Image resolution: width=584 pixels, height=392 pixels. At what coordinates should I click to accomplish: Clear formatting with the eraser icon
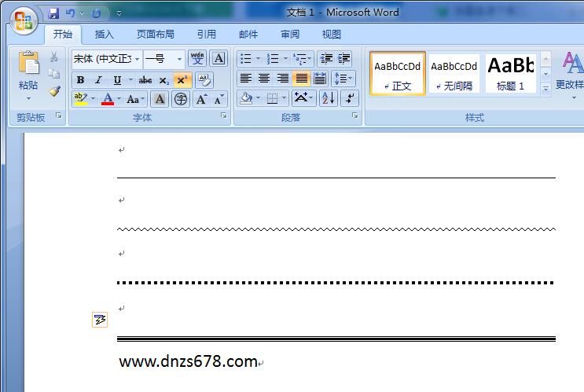(x=204, y=80)
